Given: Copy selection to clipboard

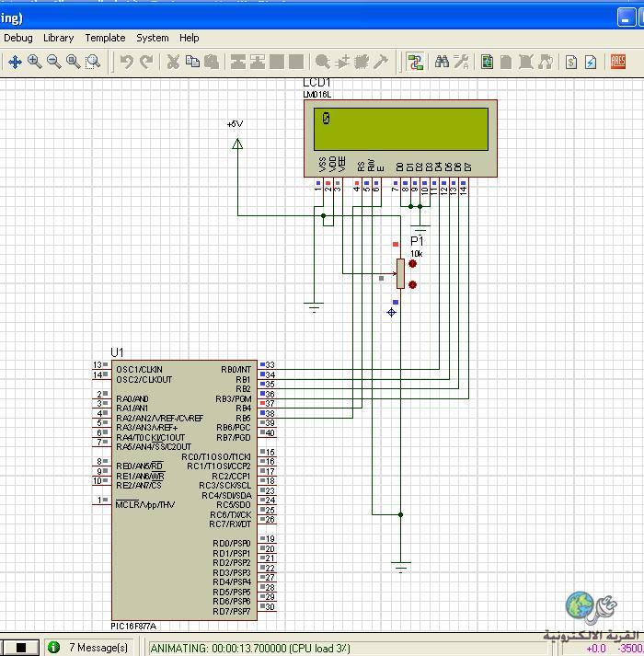Looking at the screenshot, I should [x=192, y=62].
